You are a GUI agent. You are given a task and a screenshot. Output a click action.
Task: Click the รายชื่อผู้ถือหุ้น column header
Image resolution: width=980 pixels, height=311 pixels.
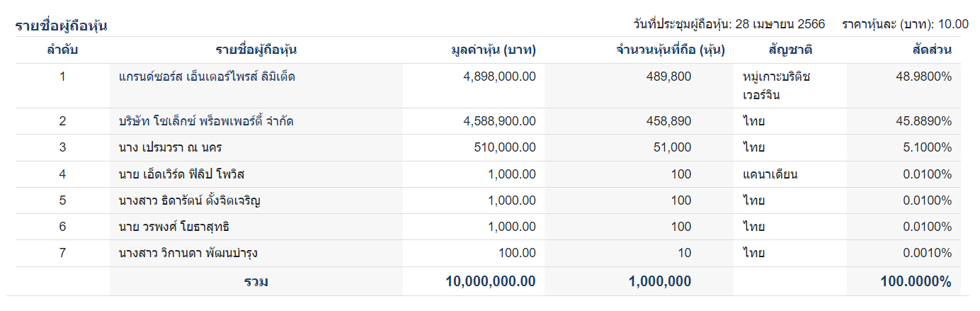(256, 50)
